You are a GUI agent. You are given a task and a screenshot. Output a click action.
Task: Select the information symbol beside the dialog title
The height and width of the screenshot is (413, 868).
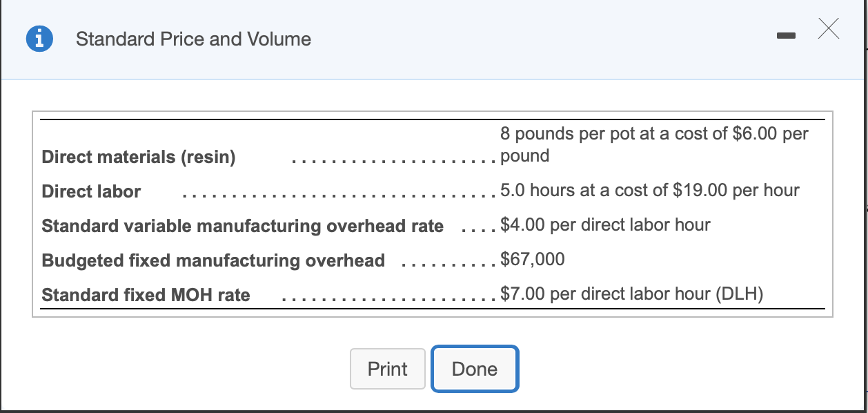(39, 38)
